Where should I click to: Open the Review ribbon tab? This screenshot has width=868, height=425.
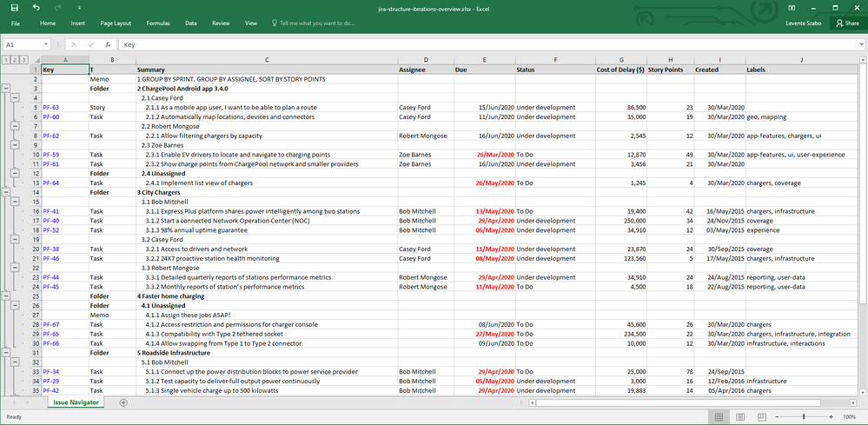(x=221, y=23)
